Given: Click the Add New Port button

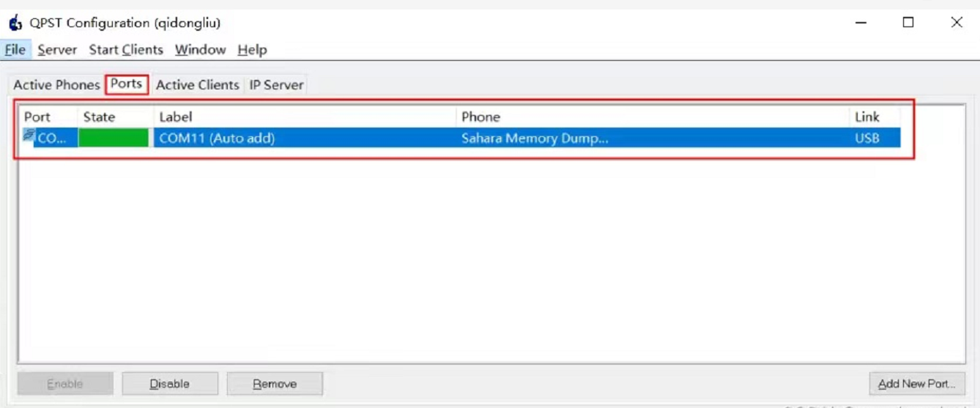Looking at the screenshot, I should coord(916,384).
